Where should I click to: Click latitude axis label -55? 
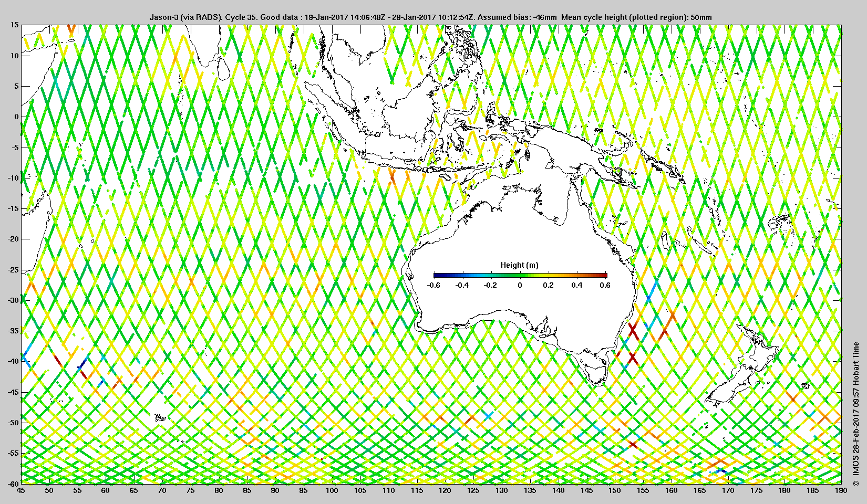(x=13, y=453)
